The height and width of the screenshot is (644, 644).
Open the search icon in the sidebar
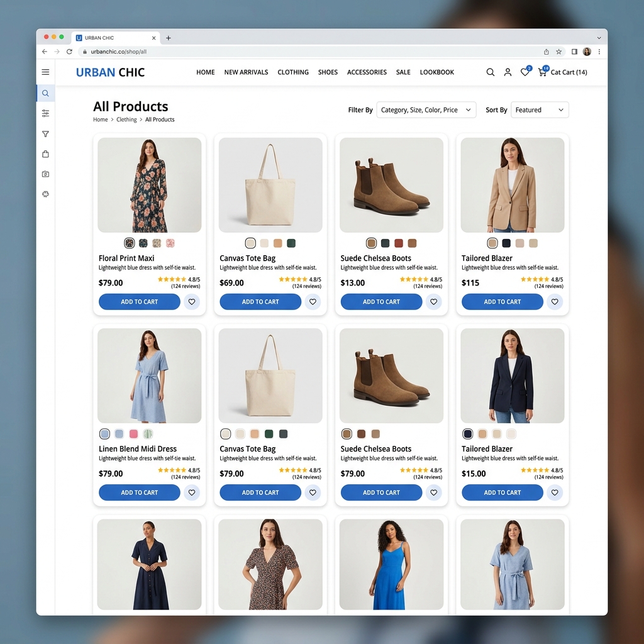[x=45, y=92]
